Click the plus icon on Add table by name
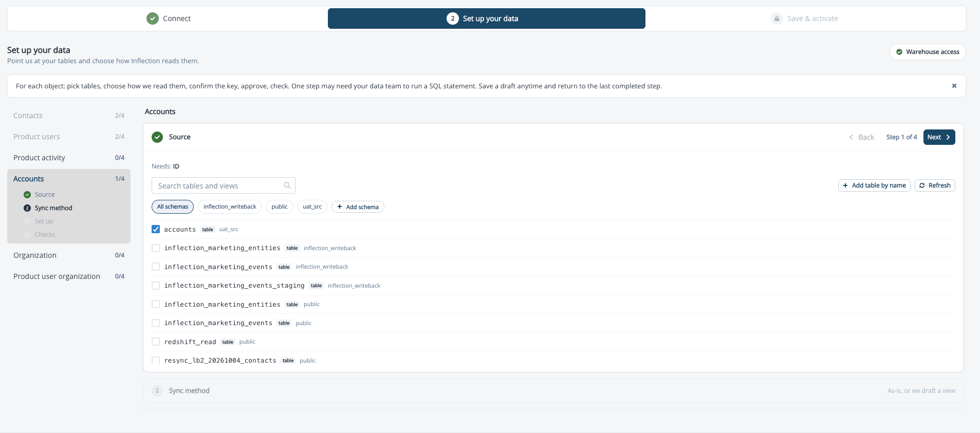980x433 pixels. tap(845, 185)
